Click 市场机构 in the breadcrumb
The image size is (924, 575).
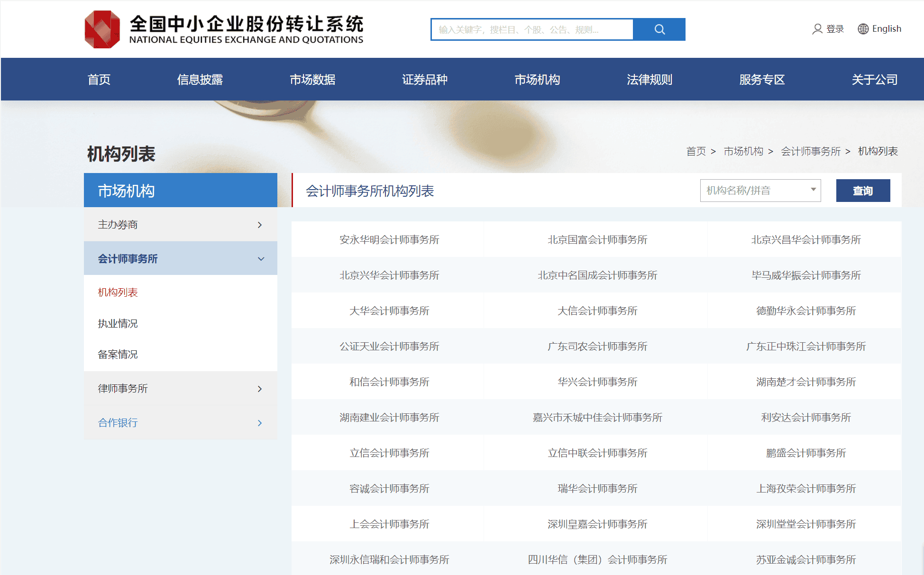743,151
